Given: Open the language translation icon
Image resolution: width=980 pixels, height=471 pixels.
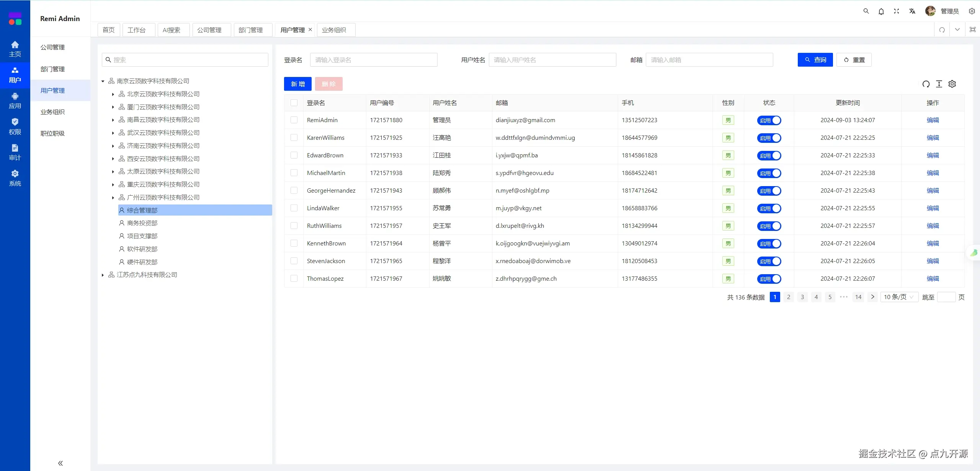Looking at the screenshot, I should click(912, 11).
